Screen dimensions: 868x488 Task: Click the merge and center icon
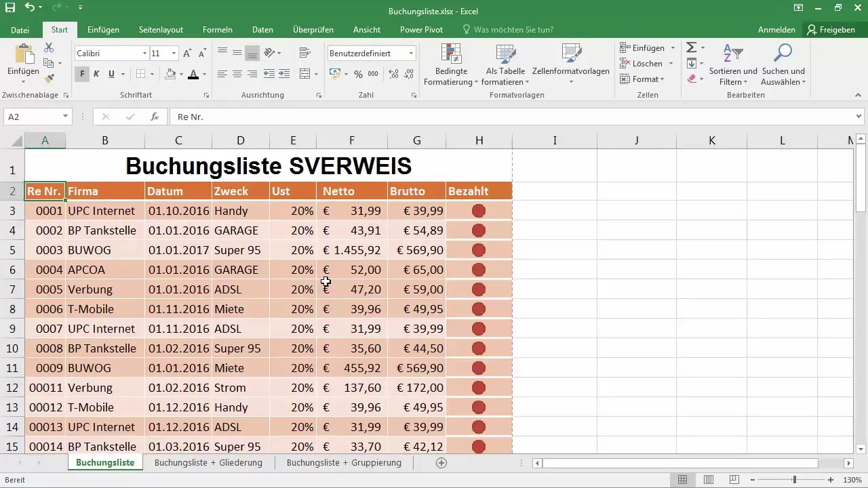pyautogui.click(x=304, y=74)
